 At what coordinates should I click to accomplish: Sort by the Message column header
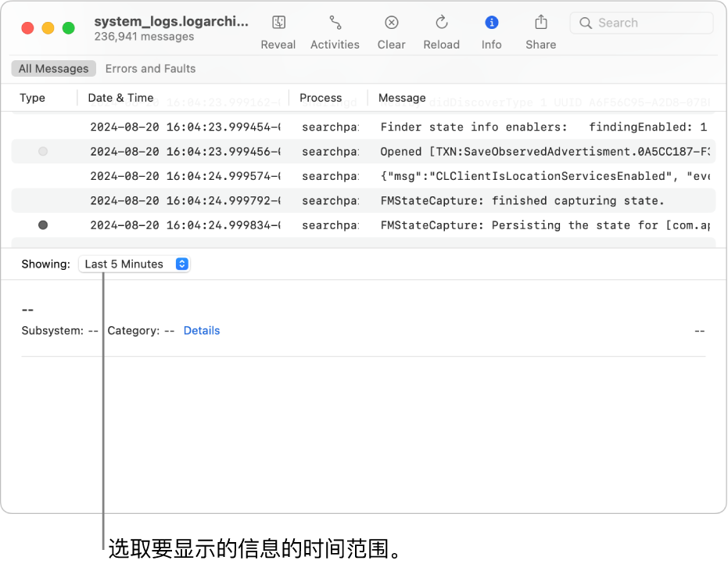tap(402, 98)
